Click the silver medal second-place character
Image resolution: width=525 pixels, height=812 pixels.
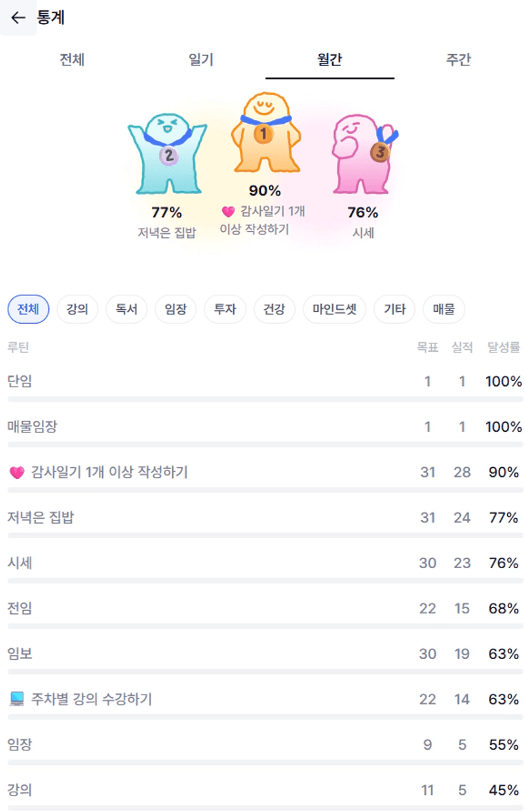coord(168,154)
